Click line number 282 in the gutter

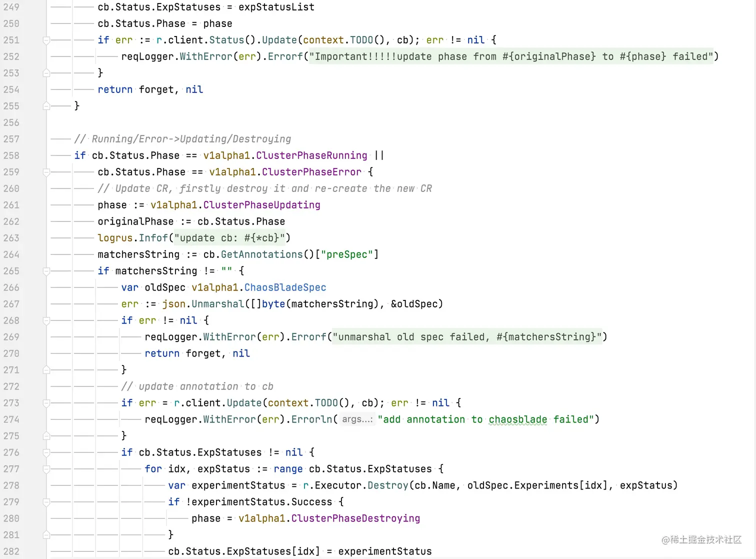point(11,551)
